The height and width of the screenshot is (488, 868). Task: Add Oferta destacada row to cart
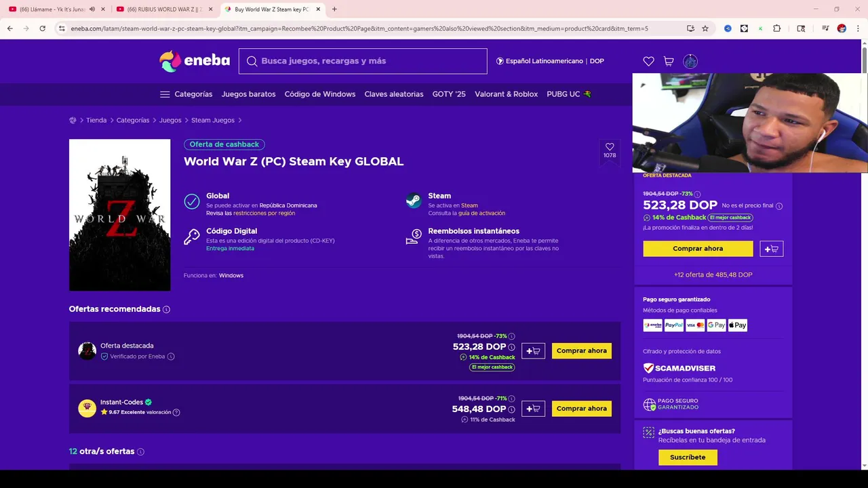point(533,351)
